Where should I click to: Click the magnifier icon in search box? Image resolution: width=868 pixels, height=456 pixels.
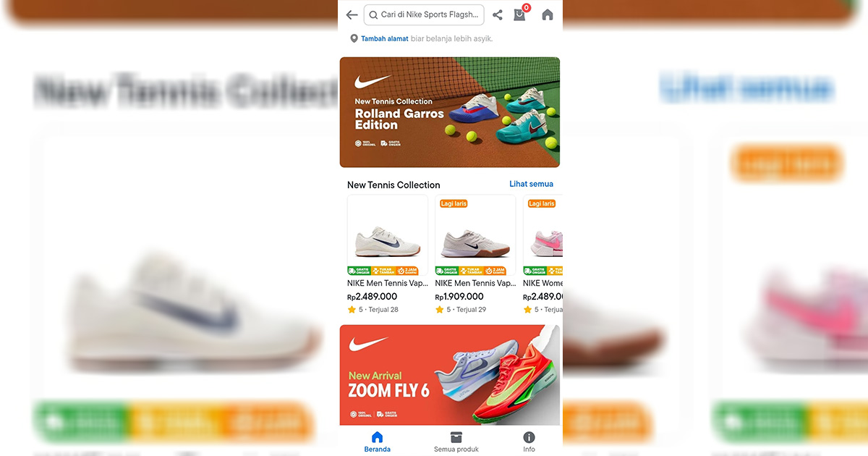373,14
